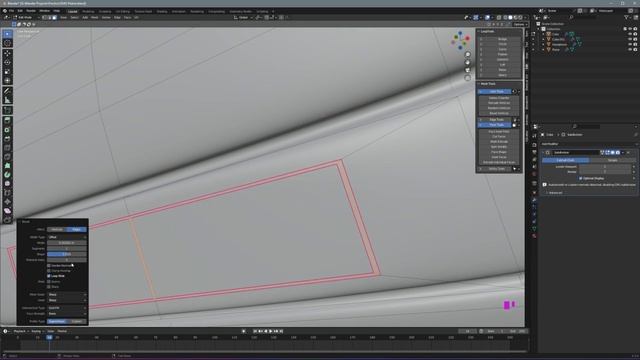The width and height of the screenshot is (640, 360).
Task: Switch to edge select mode
Action: click(x=49, y=18)
